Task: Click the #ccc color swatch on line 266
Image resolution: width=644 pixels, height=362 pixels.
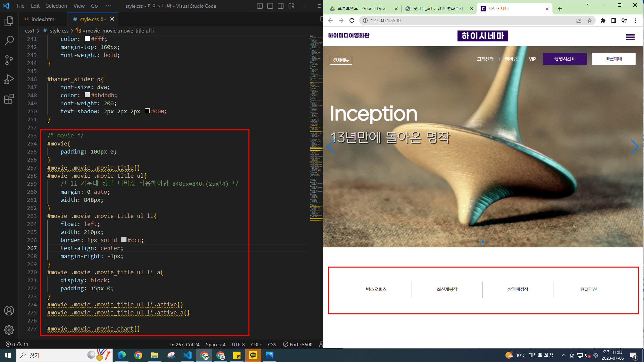Action: coord(124,240)
